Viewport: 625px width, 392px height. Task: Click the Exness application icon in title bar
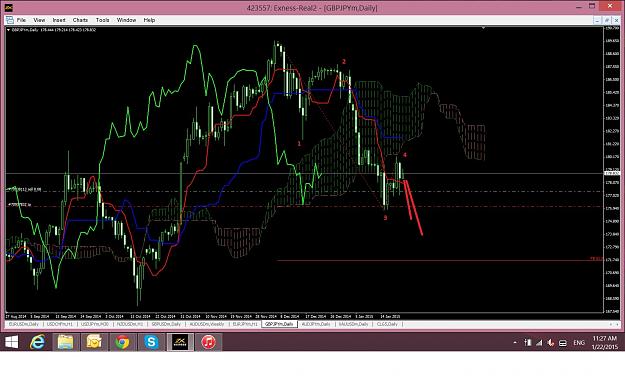(x=8, y=8)
